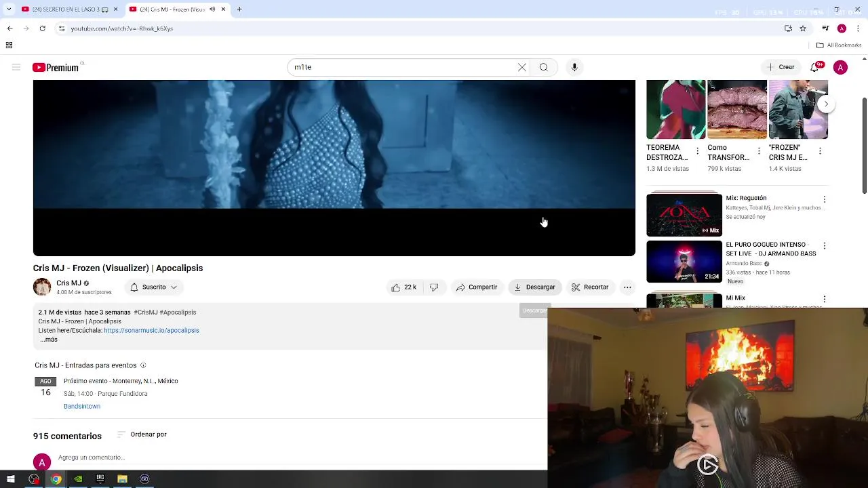Open options for Como TRANSFOR video
Viewport: 868px width, 488px height.
pos(759,151)
